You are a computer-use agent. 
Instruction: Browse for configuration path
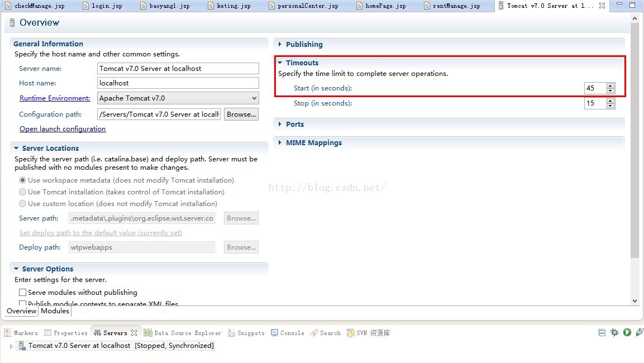coord(241,114)
